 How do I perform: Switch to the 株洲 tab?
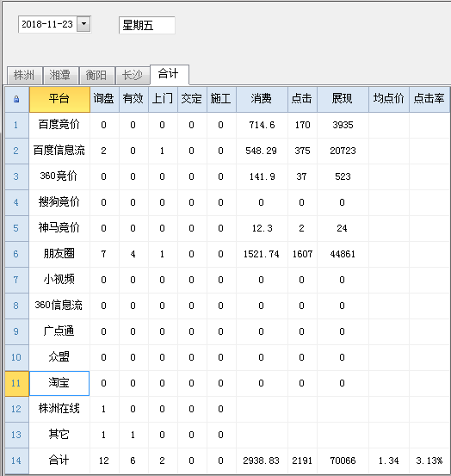(24, 75)
